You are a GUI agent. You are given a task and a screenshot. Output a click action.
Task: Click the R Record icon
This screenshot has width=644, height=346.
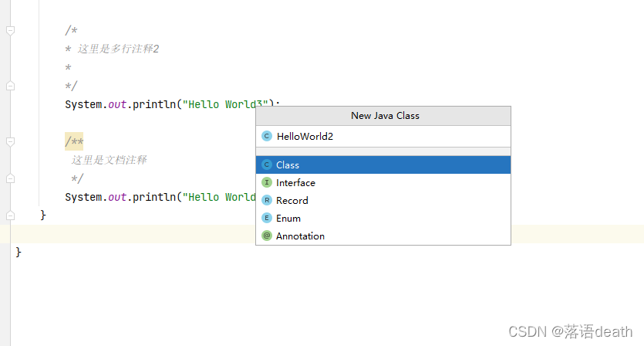pyautogui.click(x=267, y=200)
